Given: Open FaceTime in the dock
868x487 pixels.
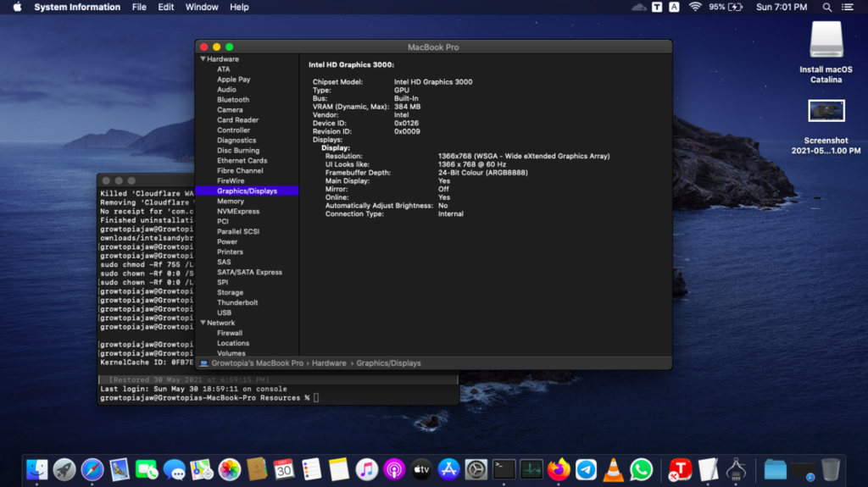Looking at the screenshot, I should (x=147, y=470).
